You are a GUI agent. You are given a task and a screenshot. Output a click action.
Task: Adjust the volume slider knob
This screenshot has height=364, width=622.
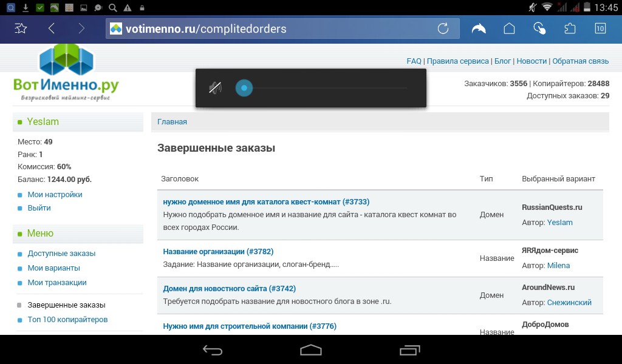[244, 88]
